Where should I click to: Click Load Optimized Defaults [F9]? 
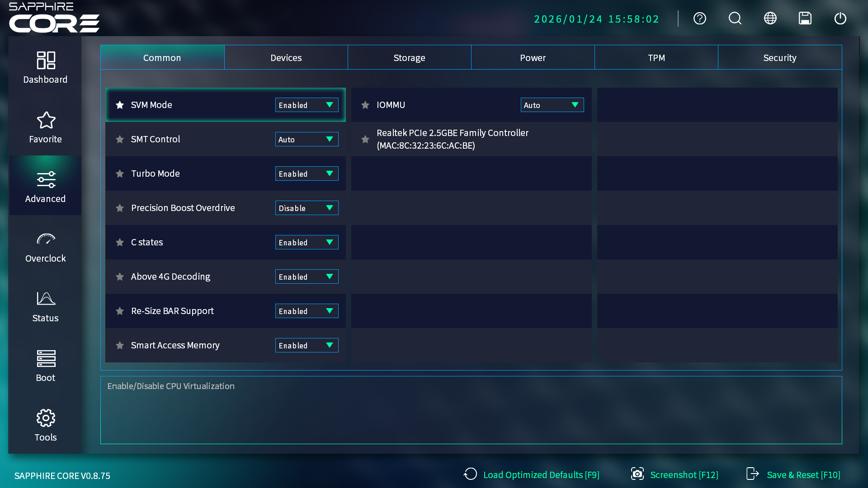tap(532, 474)
